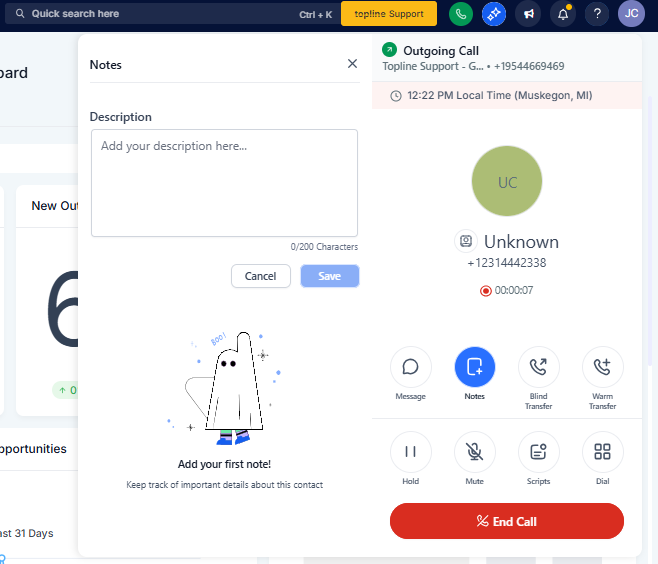The image size is (658, 564).
Task: Click the Quick search field
Action: tap(172, 14)
